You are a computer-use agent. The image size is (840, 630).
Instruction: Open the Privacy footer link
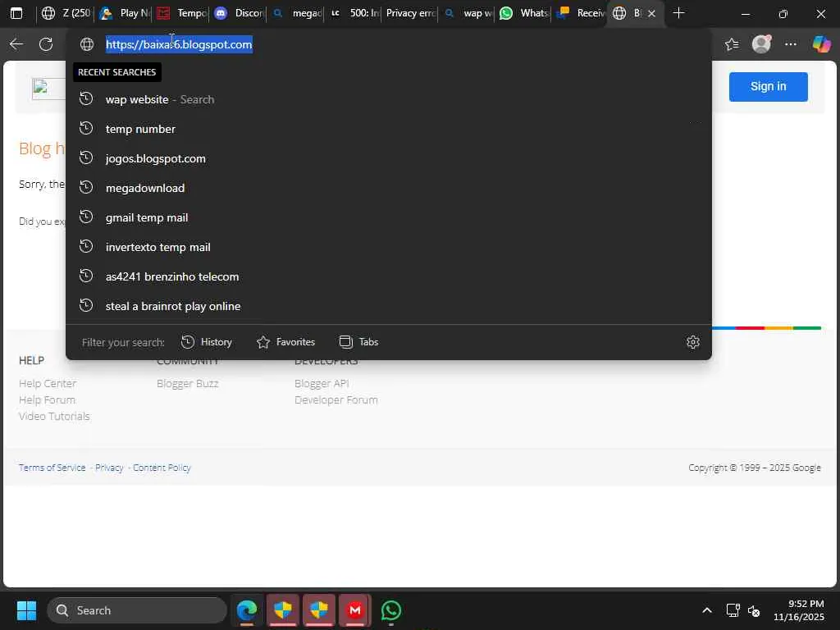click(x=109, y=468)
